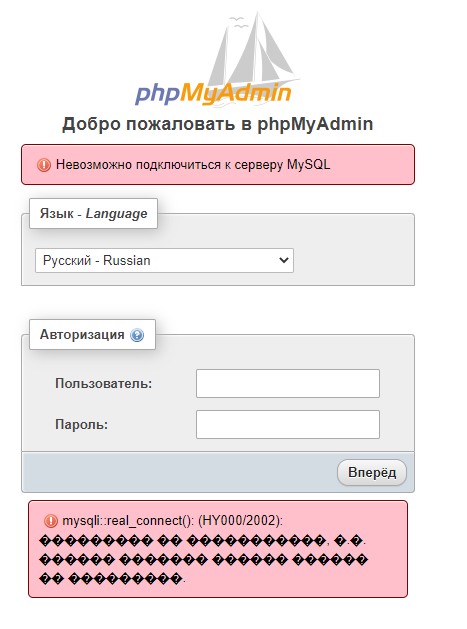
Task: Click the garbled error text lines
Action: click(203, 560)
